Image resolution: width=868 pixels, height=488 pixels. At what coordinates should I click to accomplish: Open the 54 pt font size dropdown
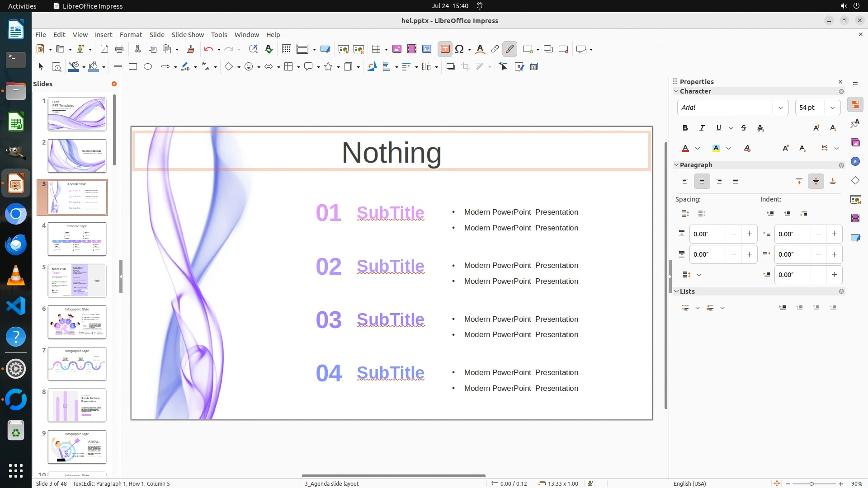(832, 108)
